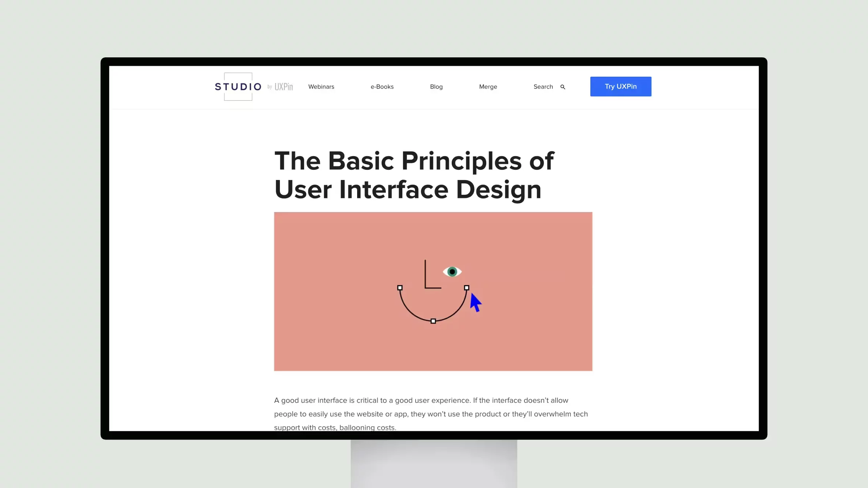Click the eye icon on the design element
Image resolution: width=868 pixels, height=488 pixels.
(452, 272)
